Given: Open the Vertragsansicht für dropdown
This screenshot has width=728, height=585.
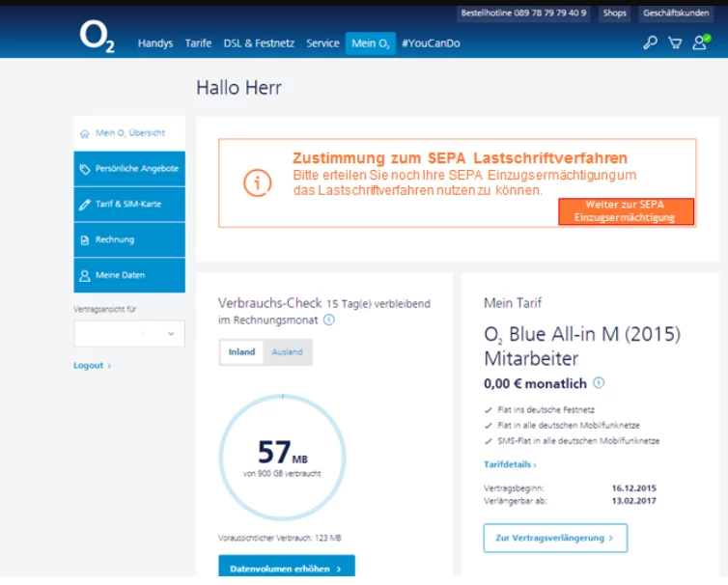Looking at the screenshot, I should click(x=129, y=333).
